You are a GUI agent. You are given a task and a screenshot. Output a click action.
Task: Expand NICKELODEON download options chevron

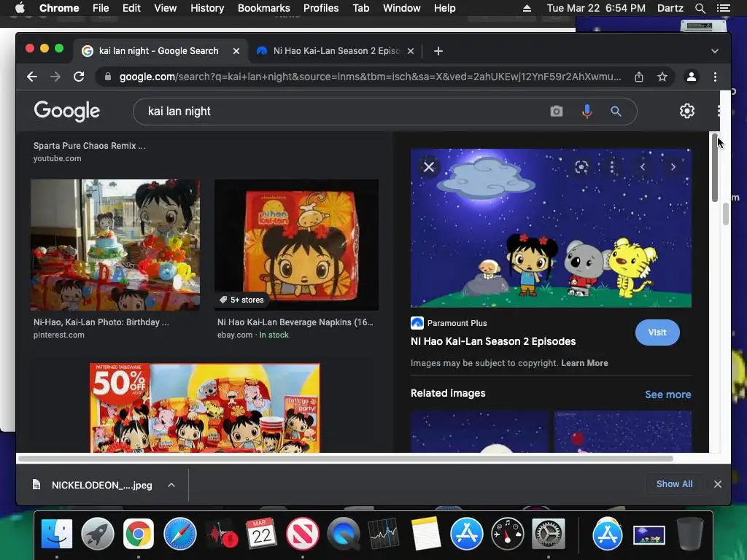(171, 485)
